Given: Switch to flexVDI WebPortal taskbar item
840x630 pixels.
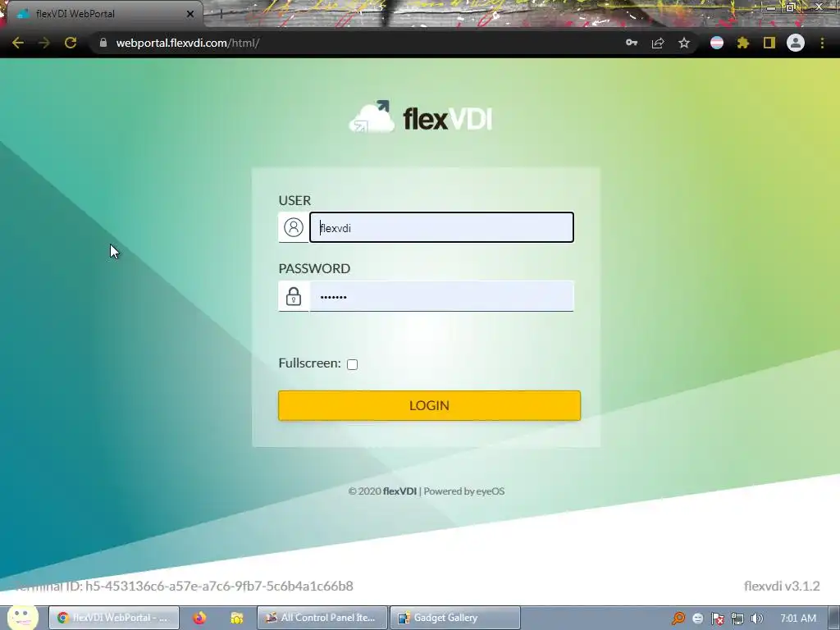Looking at the screenshot, I should click(114, 618).
